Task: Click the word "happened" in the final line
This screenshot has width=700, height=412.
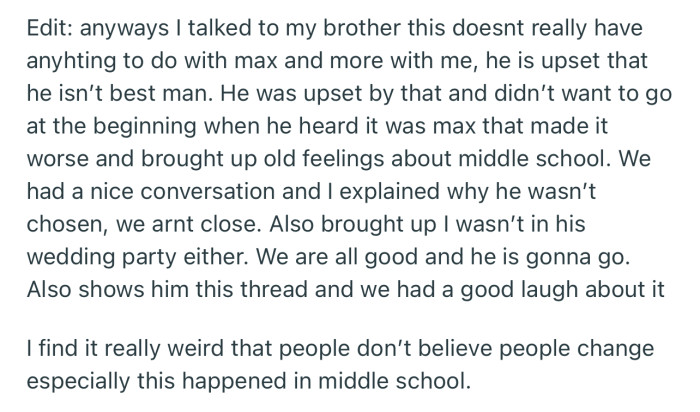Action: [x=235, y=382]
